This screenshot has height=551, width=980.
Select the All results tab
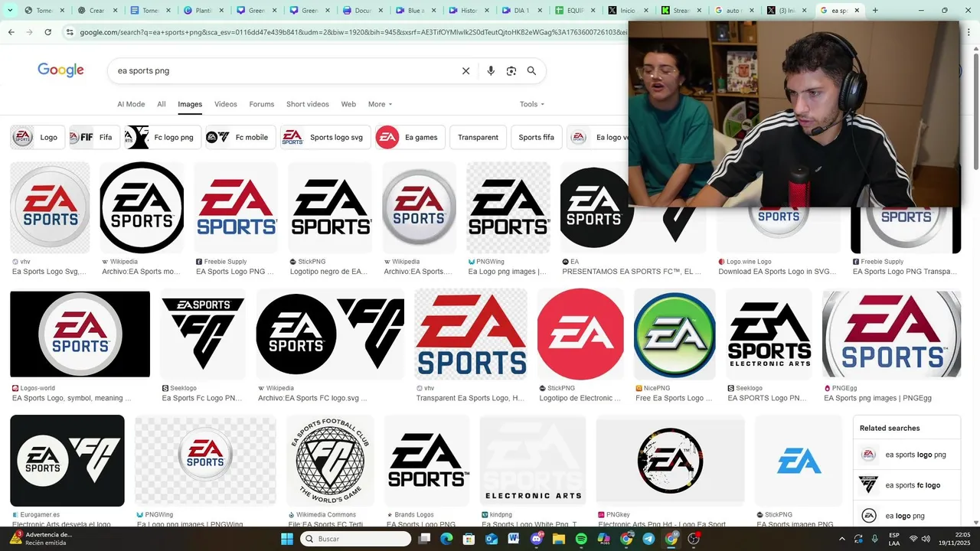tap(162, 104)
